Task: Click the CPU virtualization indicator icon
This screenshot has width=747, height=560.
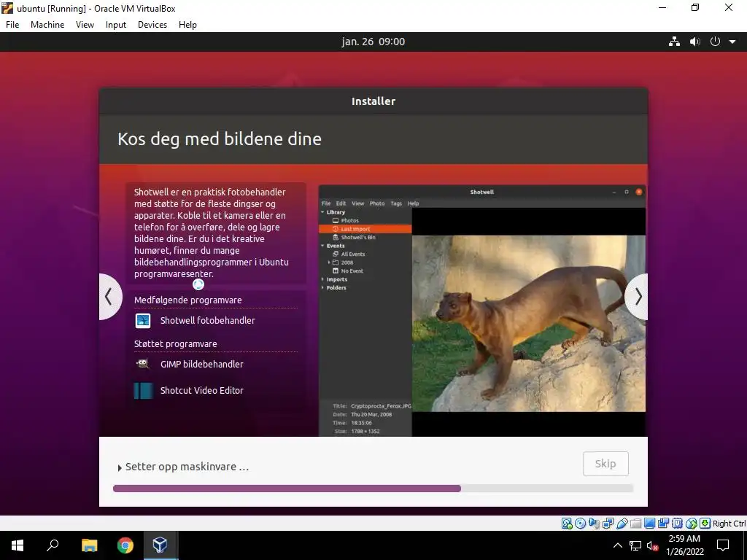Action: (x=677, y=524)
